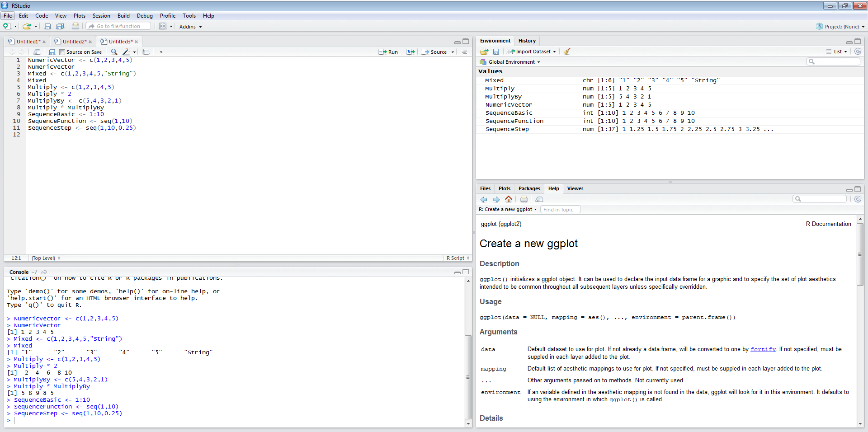
Task: Open the File menu
Action: (x=8, y=15)
